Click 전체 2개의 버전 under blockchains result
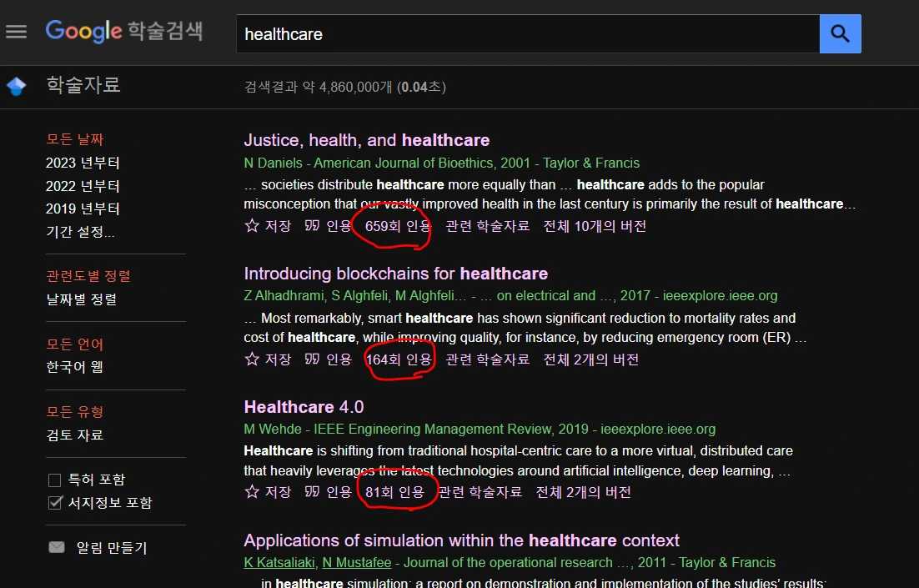Viewport: 919px width, 588px height. [590, 359]
